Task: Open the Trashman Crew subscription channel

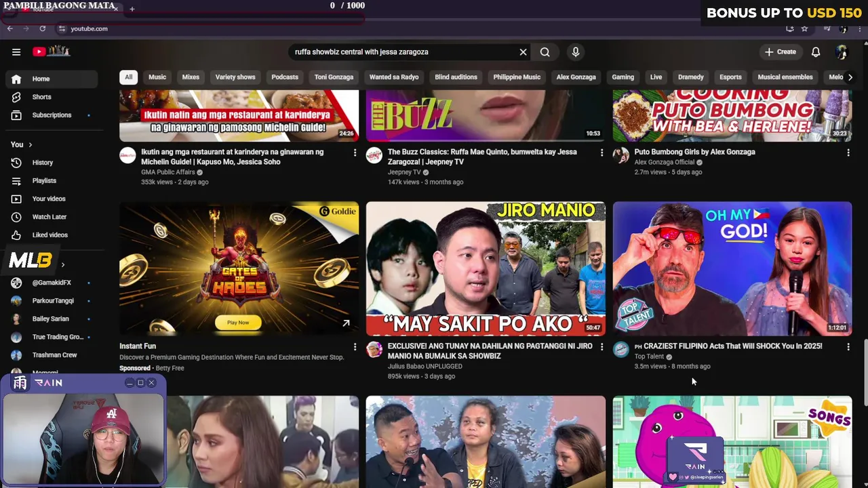Action: (52, 355)
